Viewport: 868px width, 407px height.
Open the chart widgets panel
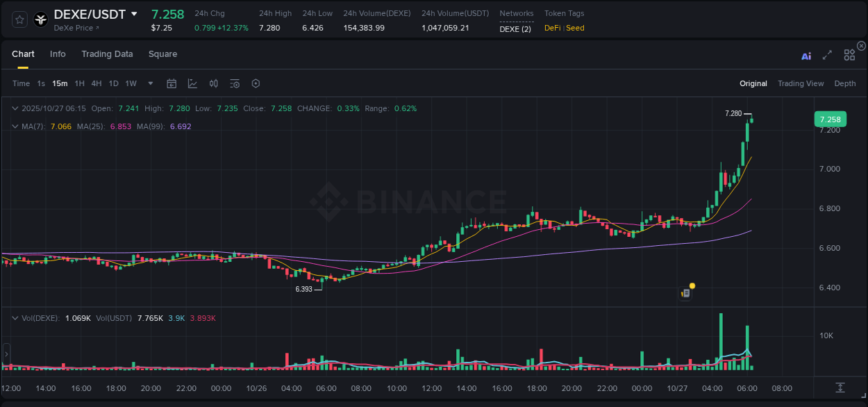[x=849, y=55]
